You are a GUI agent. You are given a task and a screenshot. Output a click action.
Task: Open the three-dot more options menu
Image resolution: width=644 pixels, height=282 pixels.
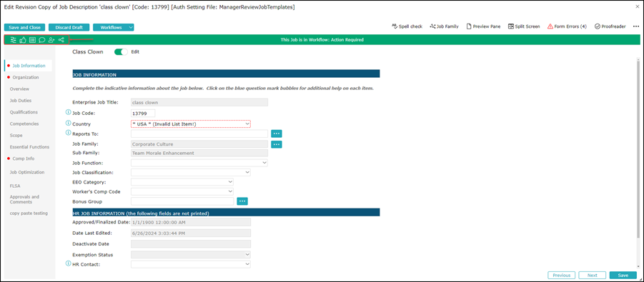(x=636, y=26)
